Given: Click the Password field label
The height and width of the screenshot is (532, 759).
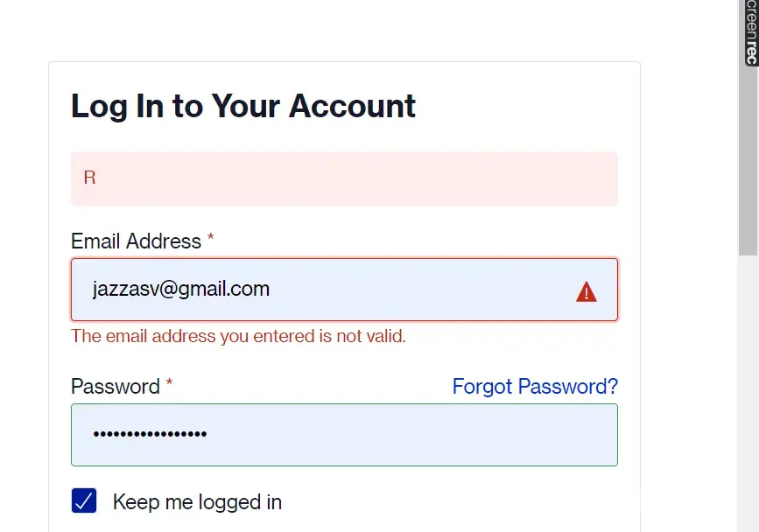Looking at the screenshot, I should [115, 387].
